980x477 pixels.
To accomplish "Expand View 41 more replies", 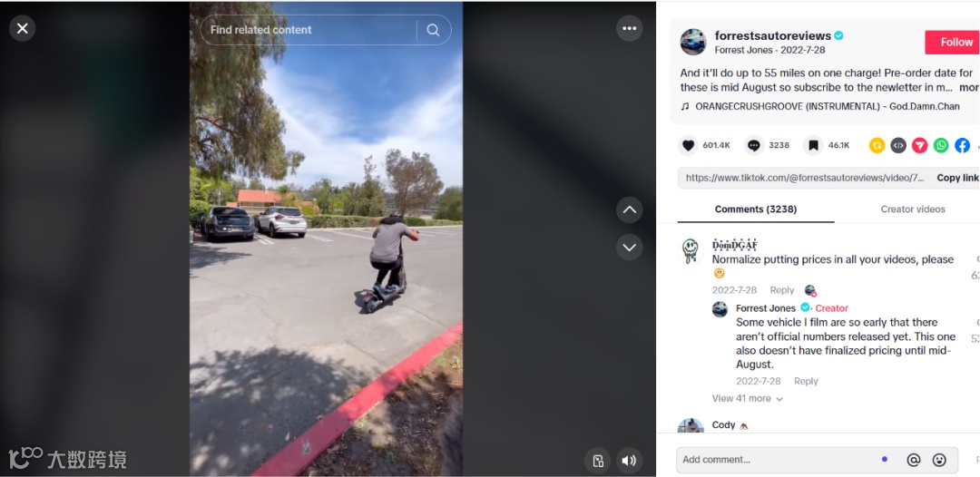I will pos(748,398).
